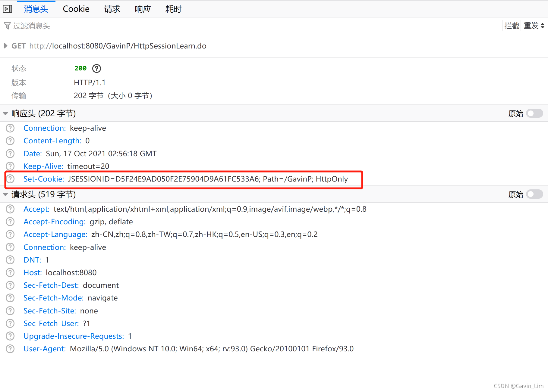This screenshot has height=392, width=548.
Task: Switch to the 耗时 tab
Action: [174, 9]
